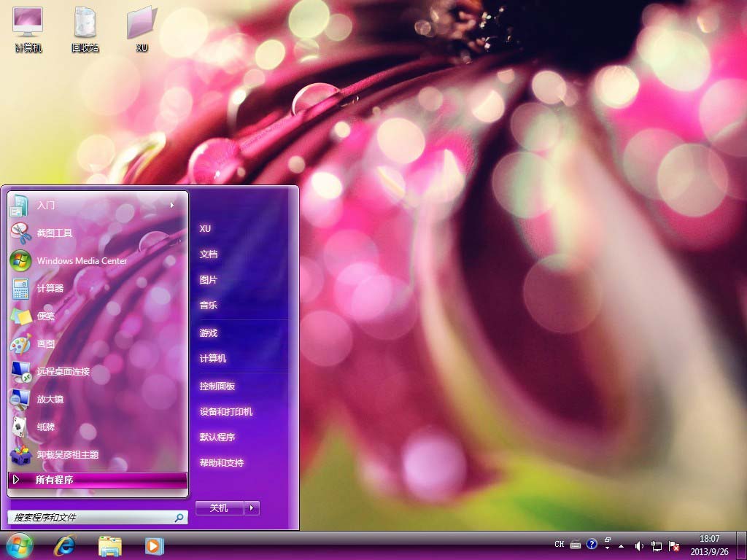Show hidden system tray icons

622,545
